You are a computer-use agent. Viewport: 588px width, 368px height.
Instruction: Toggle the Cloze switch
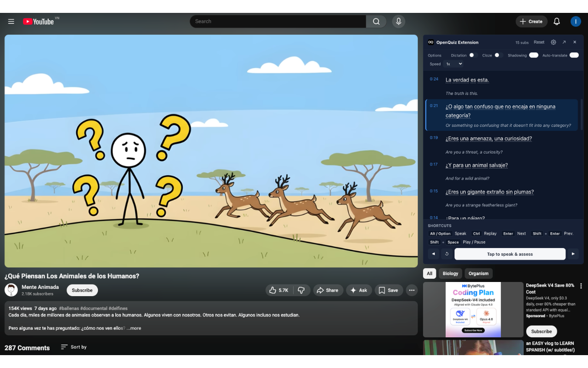click(498, 55)
